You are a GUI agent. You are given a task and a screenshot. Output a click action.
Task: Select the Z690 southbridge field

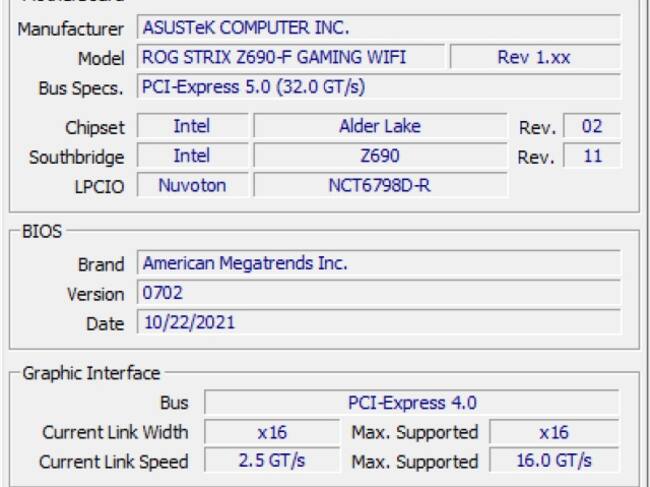point(379,156)
